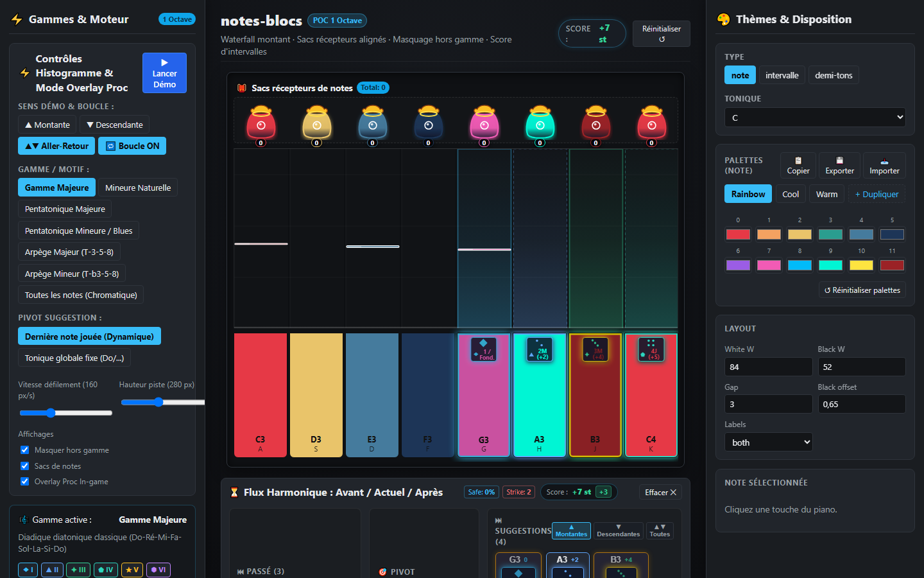This screenshot has height=578, width=924.
Task: Click the yellow receiver bag above D3
Action: (317, 123)
